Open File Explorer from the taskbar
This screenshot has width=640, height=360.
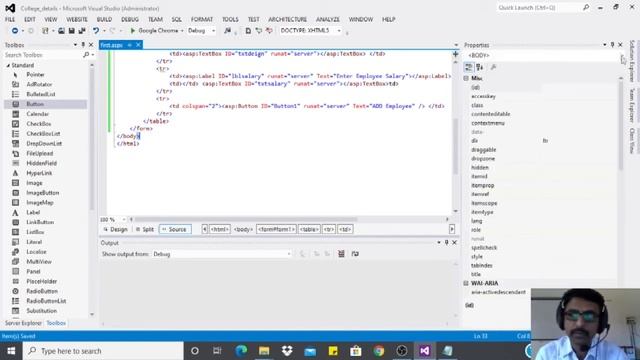[x=264, y=351]
